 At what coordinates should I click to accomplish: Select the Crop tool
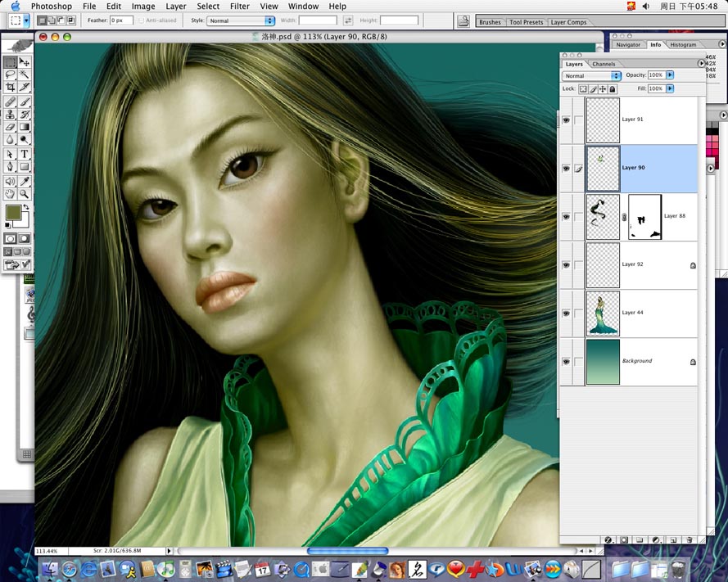click(10, 88)
